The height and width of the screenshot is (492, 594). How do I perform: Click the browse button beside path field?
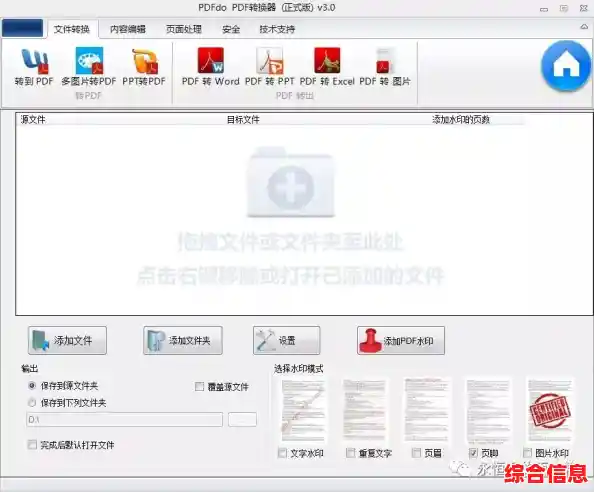242,419
